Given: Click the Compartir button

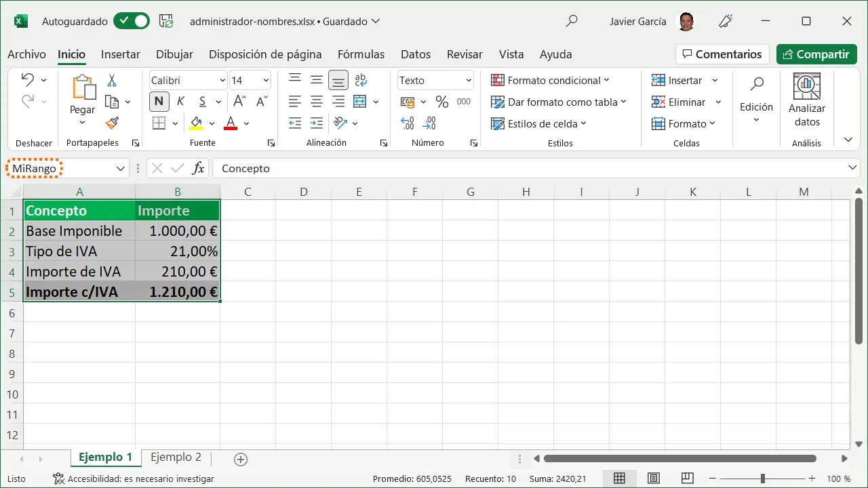Looking at the screenshot, I should tap(816, 54).
